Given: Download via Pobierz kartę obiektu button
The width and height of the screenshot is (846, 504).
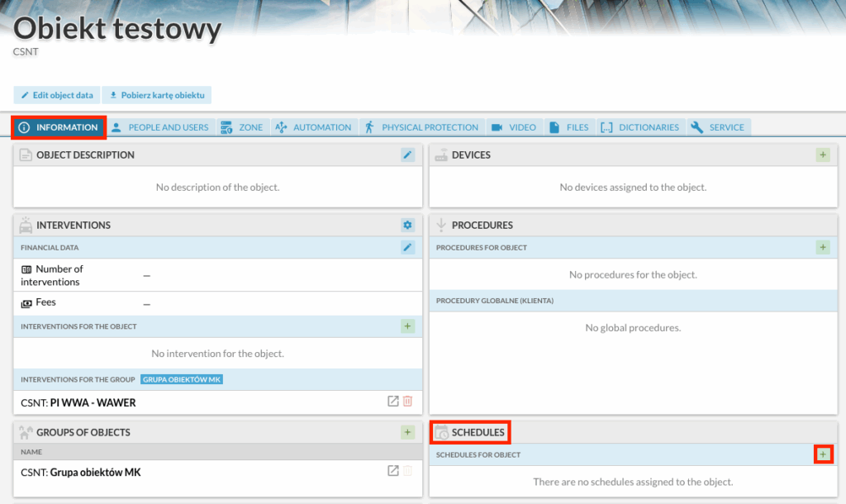Looking at the screenshot, I should click(157, 95).
